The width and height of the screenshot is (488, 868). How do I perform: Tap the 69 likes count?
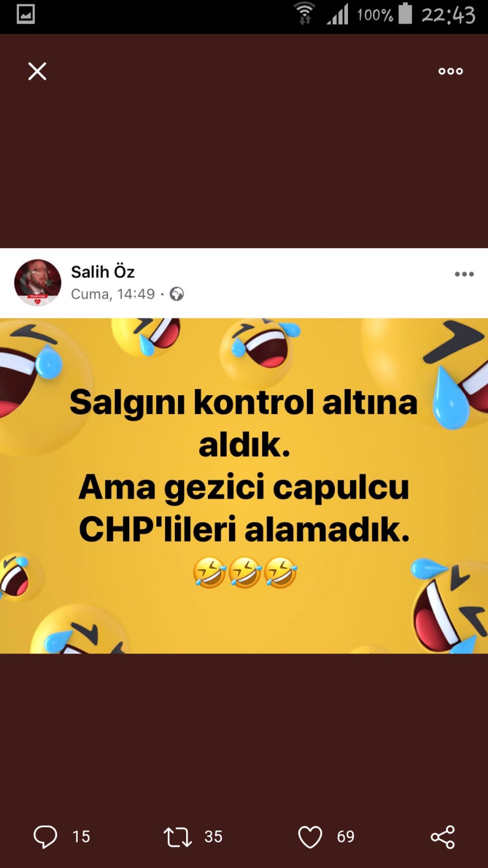pos(346,837)
